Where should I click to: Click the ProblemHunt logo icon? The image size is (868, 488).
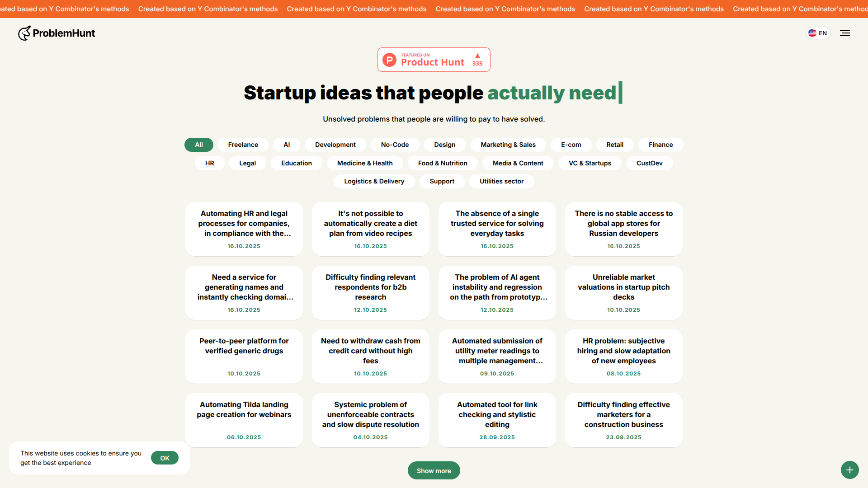click(24, 33)
